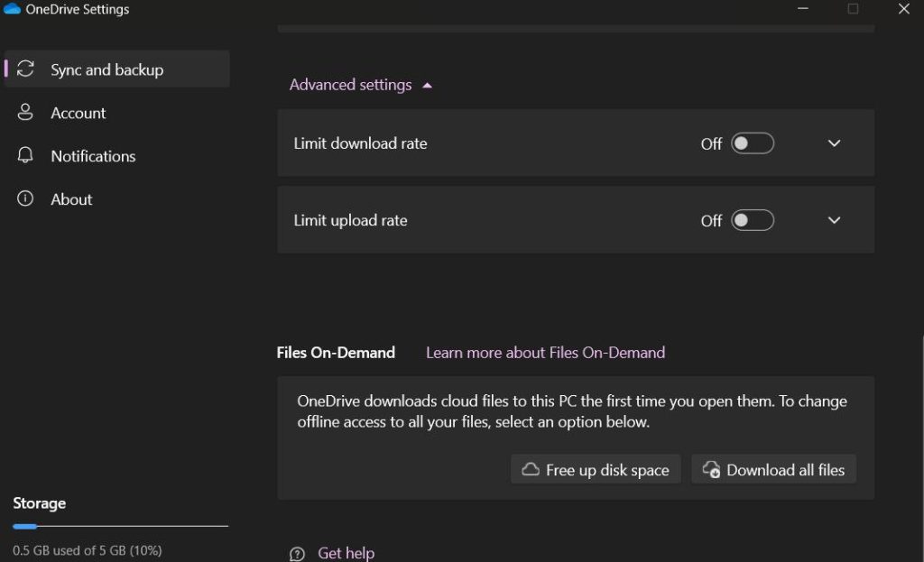Click the person icon beside Account
Image resolution: width=924 pixels, height=562 pixels.
point(25,112)
